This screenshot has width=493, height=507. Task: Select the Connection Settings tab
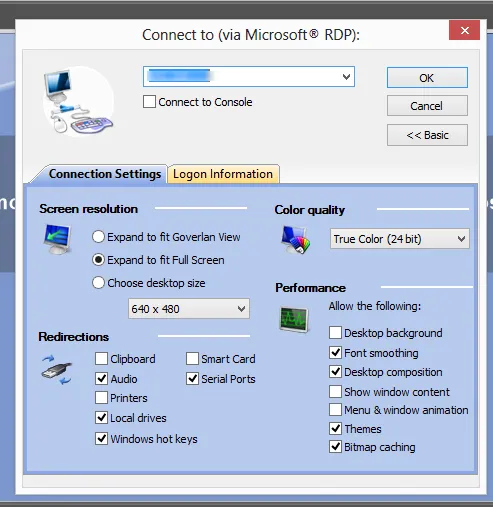point(104,174)
